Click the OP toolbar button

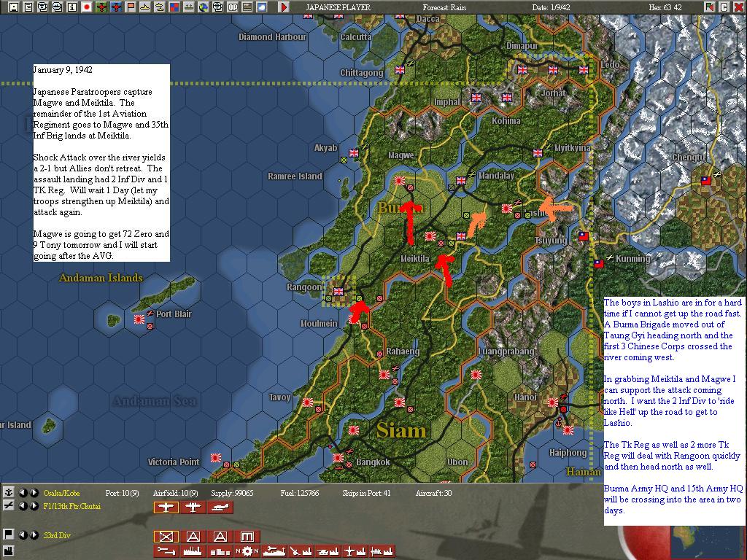coord(233,7)
